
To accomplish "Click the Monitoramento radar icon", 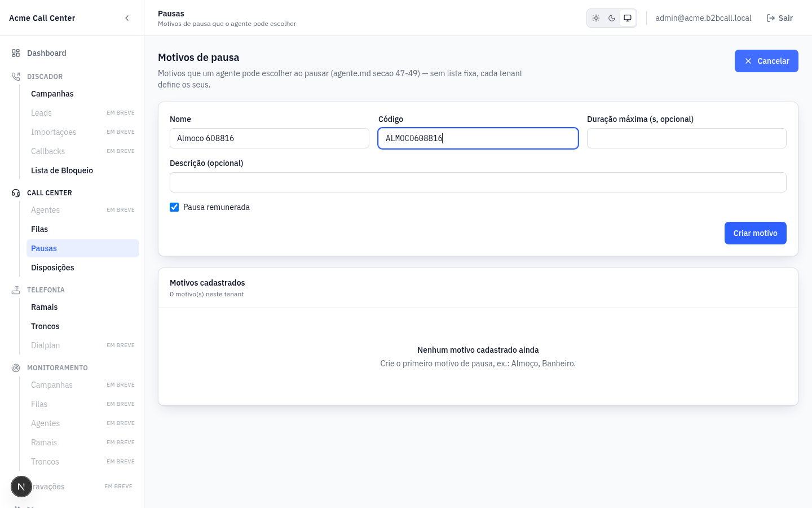I will tap(16, 368).
